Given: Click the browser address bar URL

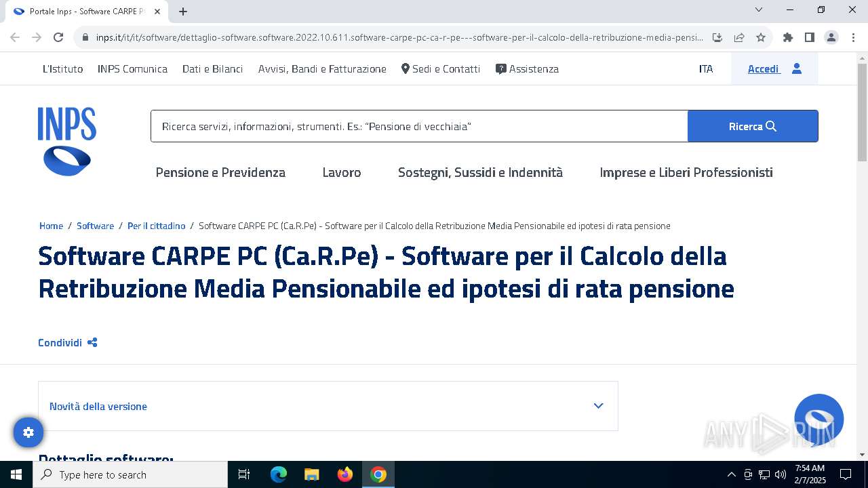Looking at the screenshot, I should (x=399, y=37).
